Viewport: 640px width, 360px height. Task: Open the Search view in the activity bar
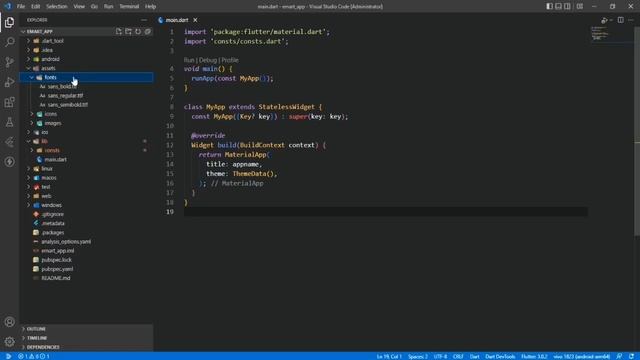[9, 42]
